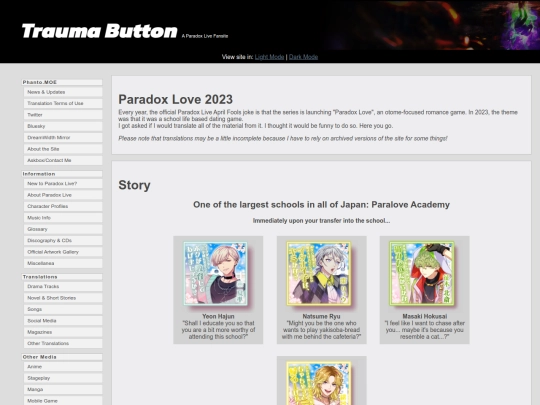Open Drama Tracks translations
This screenshot has height=405, width=540.
[63, 287]
